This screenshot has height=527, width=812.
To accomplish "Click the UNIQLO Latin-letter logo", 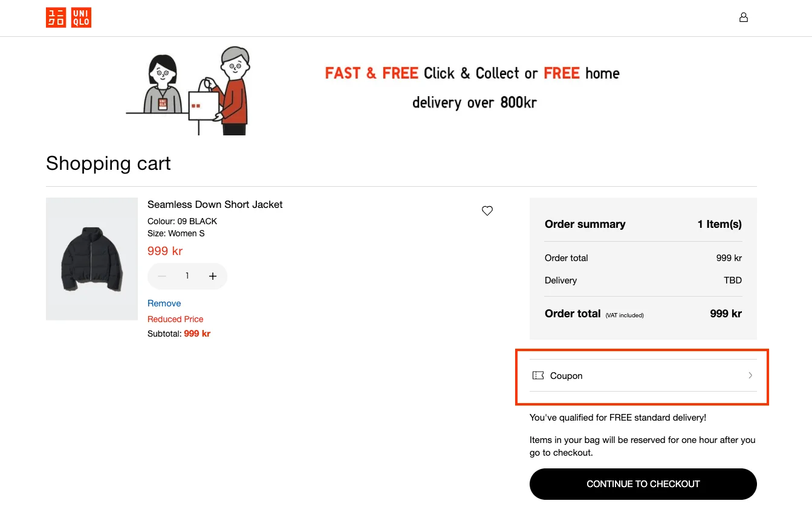I will click(x=81, y=18).
